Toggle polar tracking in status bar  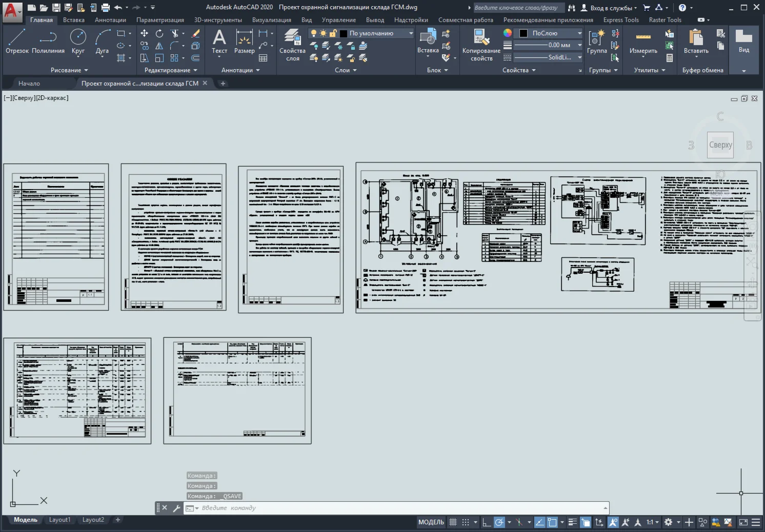click(499, 522)
